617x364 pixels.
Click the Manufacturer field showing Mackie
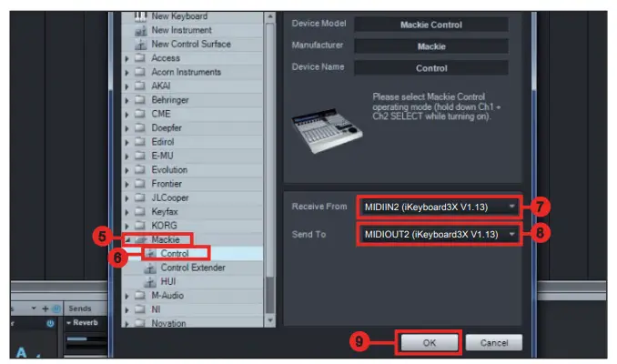tap(431, 46)
